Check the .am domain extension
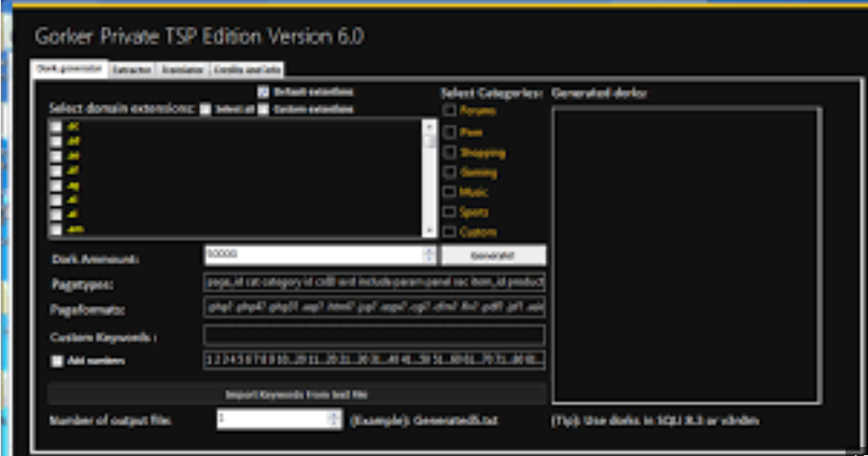The image size is (868, 456). pyautogui.click(x=56, y=229)
